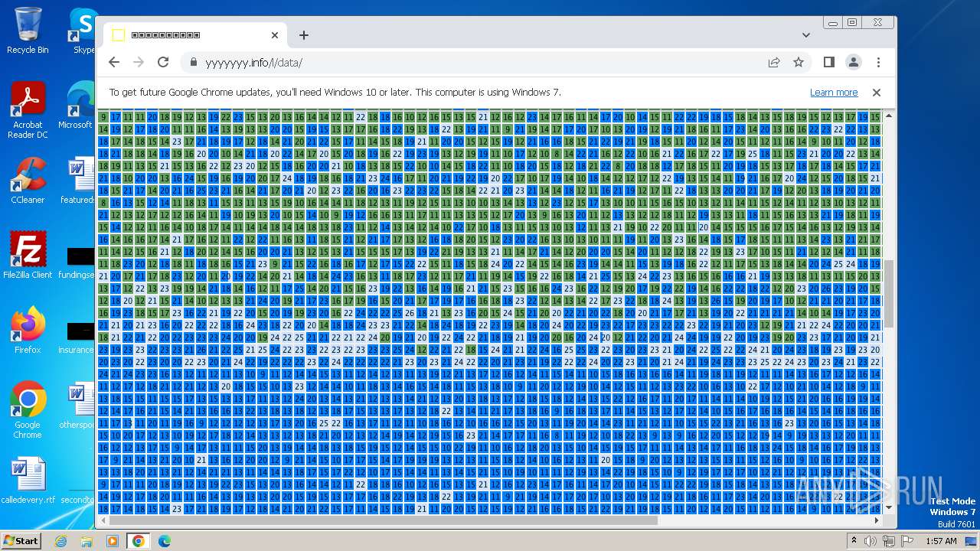Bookmark this tab with the star icon
This screenshot has height=551, width=980.
[799, 62]
